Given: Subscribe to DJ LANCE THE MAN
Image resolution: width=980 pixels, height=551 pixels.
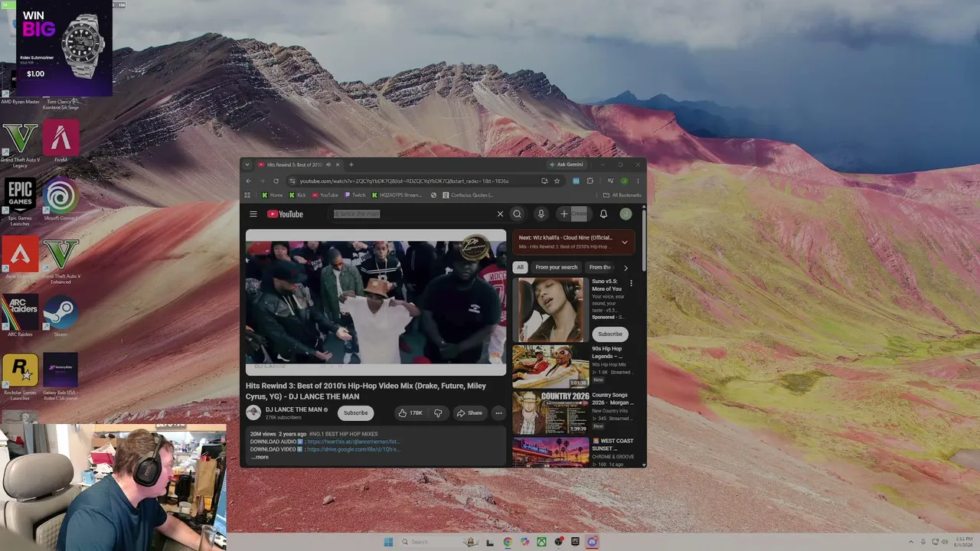Looking at the screenshot, I should pos(355,413).
